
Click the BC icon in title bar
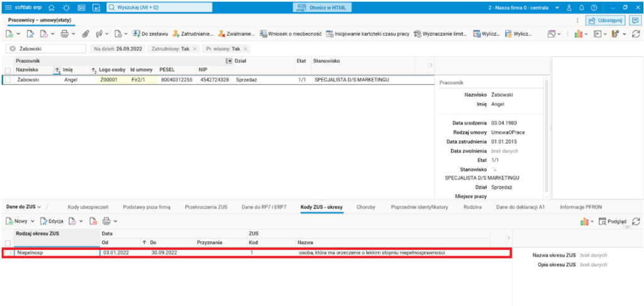[x=96, y=8]
